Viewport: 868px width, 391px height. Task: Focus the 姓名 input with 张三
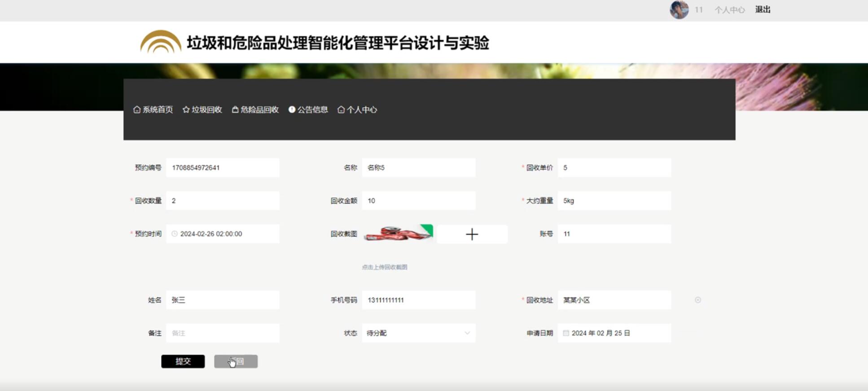click(x=223, y=300)
